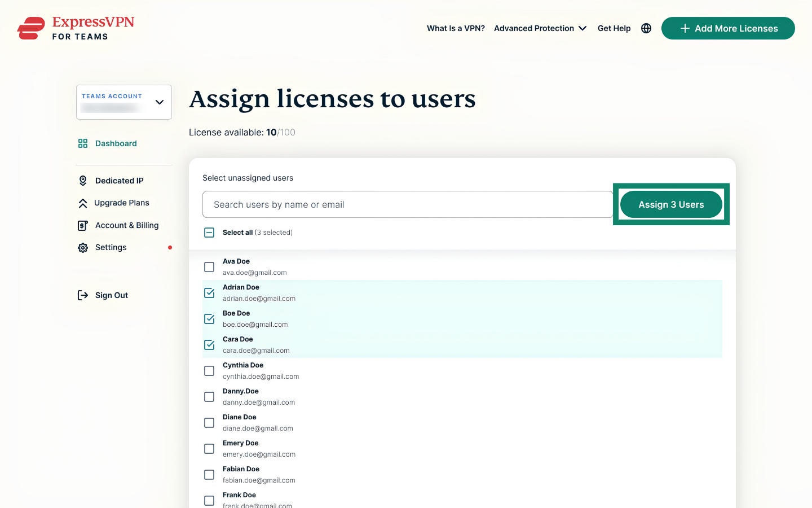
Task: Click the Select all label text
Action: (x=237, y=233)
